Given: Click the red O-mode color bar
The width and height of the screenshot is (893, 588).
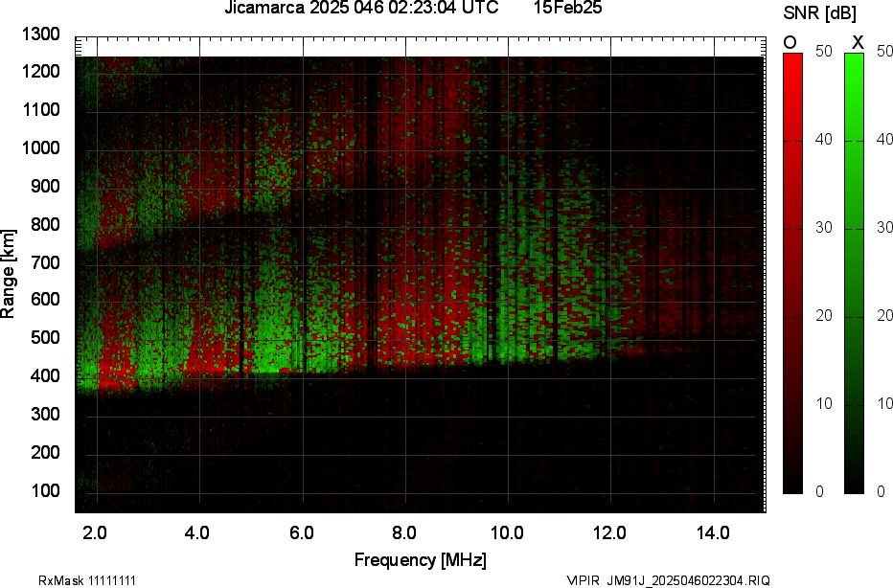Looking at the screenshot, I should 792,273.
